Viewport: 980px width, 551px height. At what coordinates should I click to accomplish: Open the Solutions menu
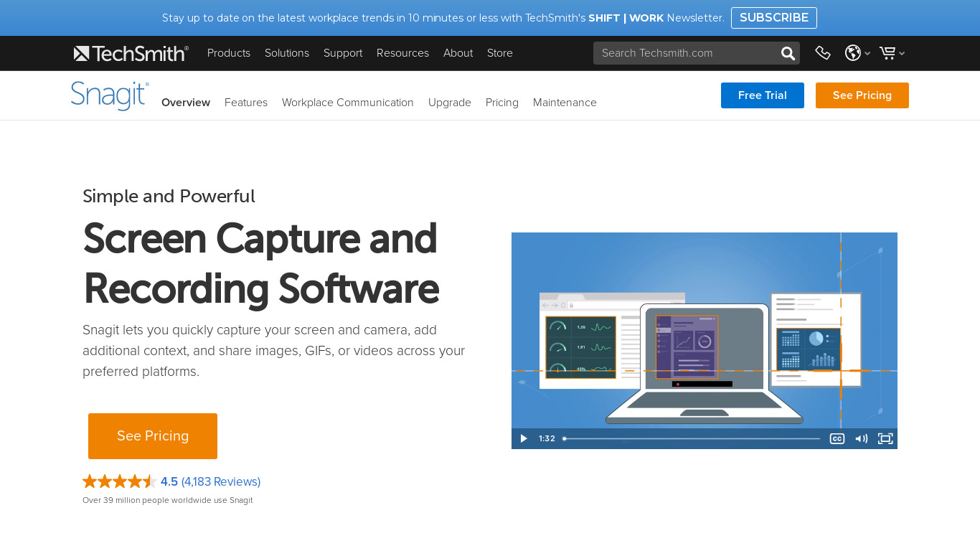(287, 53)
